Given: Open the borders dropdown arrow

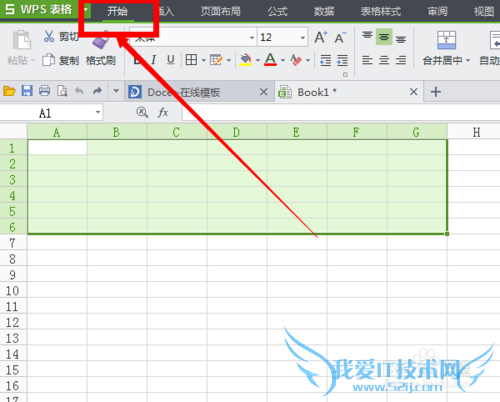Looking at the screenshot, I should [203, 61].
